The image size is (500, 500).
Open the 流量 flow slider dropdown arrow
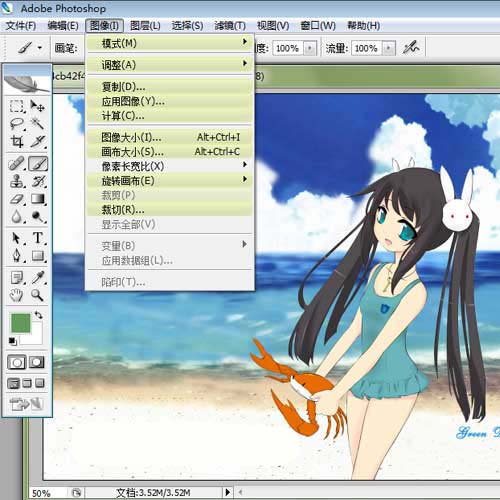click(388, 48)
